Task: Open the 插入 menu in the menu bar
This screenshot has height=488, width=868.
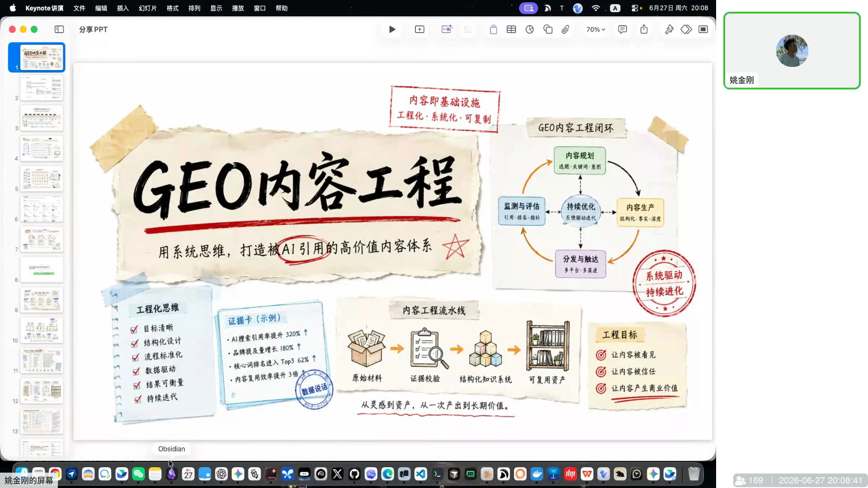Action: tap(123, 8)
